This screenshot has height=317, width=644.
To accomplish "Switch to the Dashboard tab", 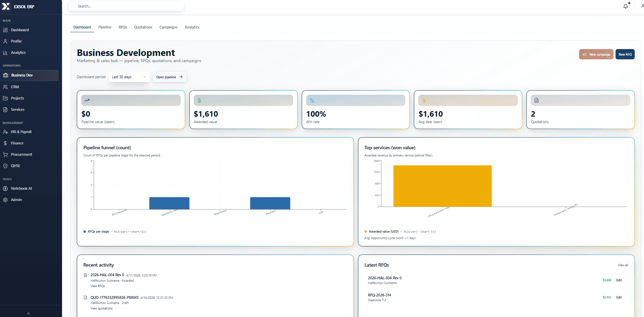I will 82,27.
